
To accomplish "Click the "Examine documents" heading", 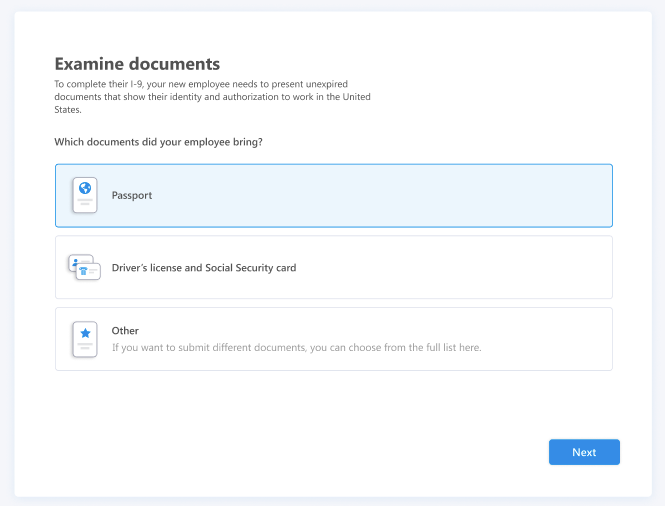I will pyautogui.click(x=137, y=64).
